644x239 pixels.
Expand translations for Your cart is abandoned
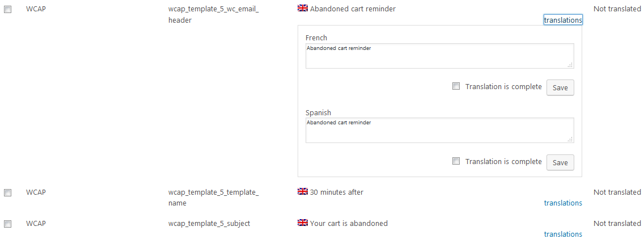[x=562, y=234]
